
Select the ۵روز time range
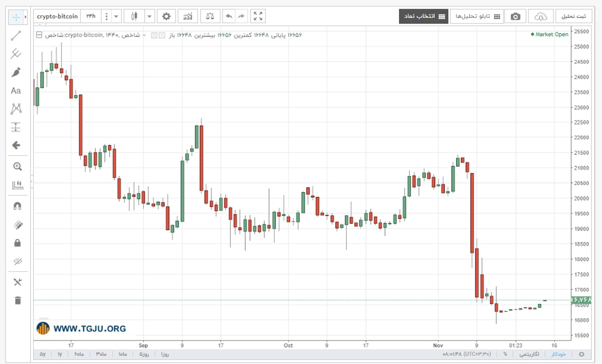click(144, 354)
